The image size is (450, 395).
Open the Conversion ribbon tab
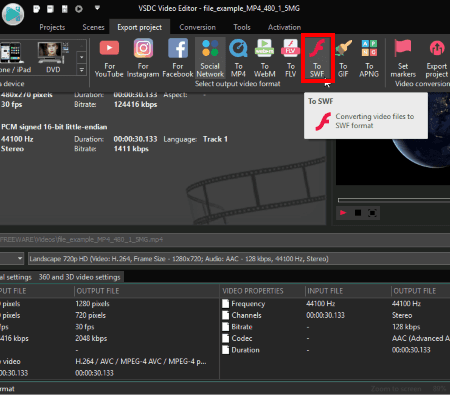[x=198, y=27]
